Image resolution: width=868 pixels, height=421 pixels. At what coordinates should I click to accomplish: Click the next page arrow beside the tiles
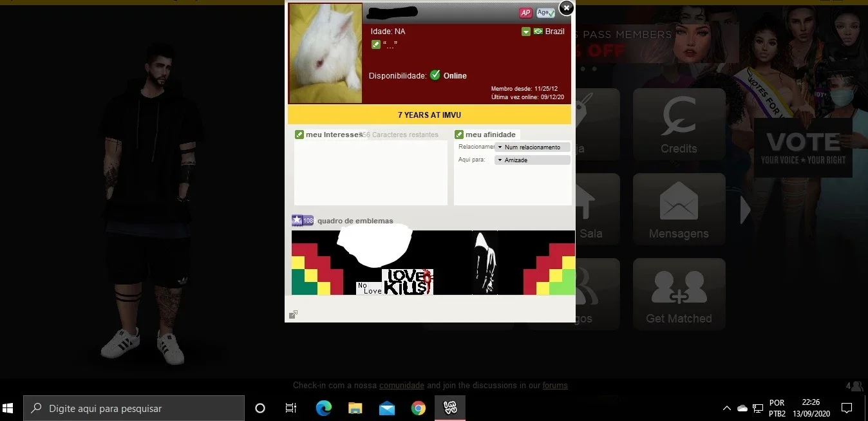(x=746, y=210)
